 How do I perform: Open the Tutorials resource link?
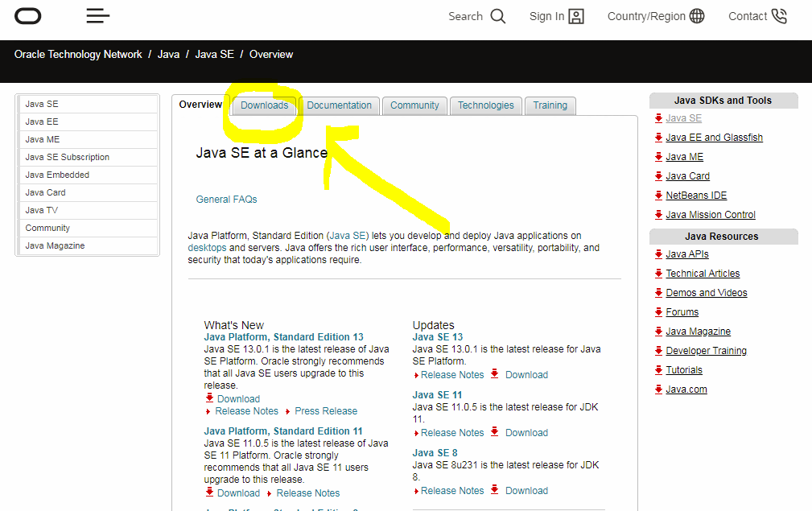pos(684,370)
